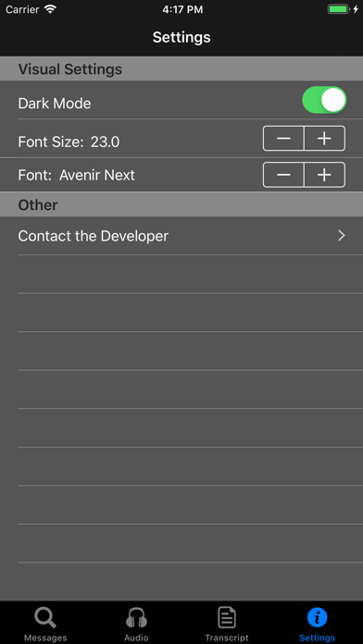This screenshot has width=363, height=644.
Task: Open the Messages magnifying glass tab icon
Action: tap(45, 618)
